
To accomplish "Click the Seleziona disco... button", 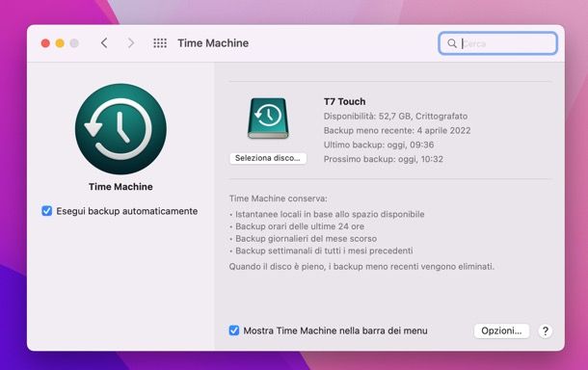I will click(268, 158).
